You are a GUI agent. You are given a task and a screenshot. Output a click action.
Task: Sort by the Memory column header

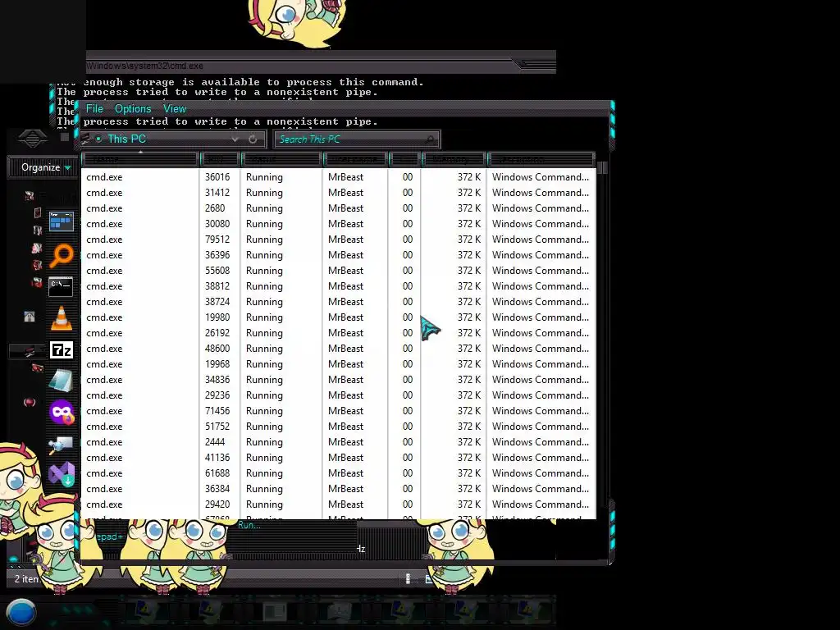(x=453, y=159)
